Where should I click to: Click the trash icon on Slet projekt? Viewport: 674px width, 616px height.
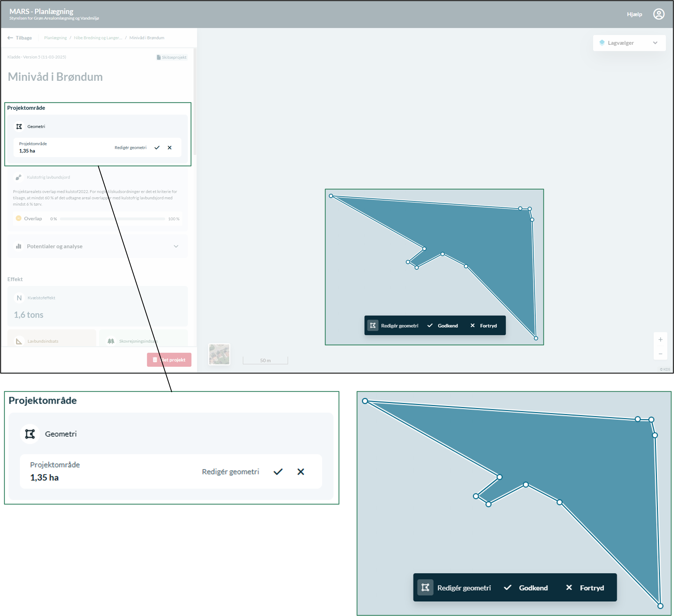click(x=155, y=359)
